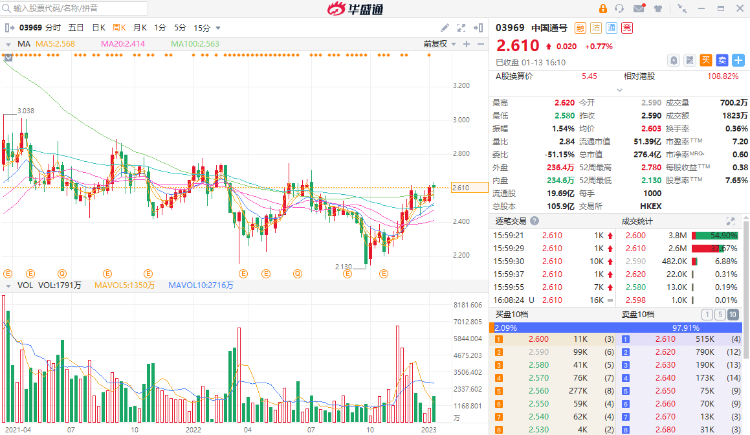The height and width of the screenshot is (435, 750).
Task: Click the 通 stock connect tag icon
Action: 612,28
